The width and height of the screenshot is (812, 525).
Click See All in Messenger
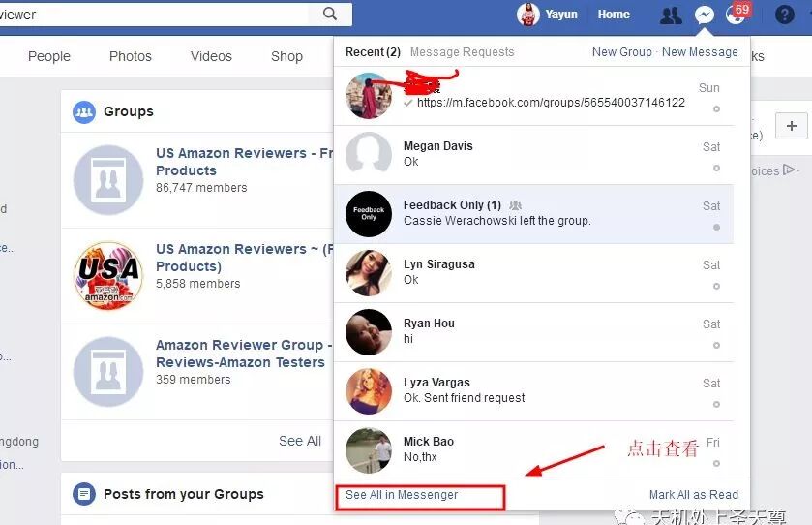tap(402, 495)
